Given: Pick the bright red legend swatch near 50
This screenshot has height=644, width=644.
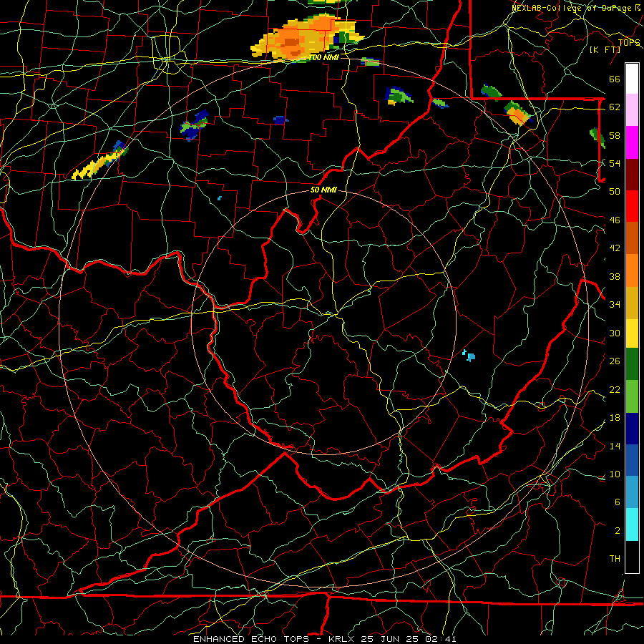Looking at the screenshot, I should [x=632, y=206].
